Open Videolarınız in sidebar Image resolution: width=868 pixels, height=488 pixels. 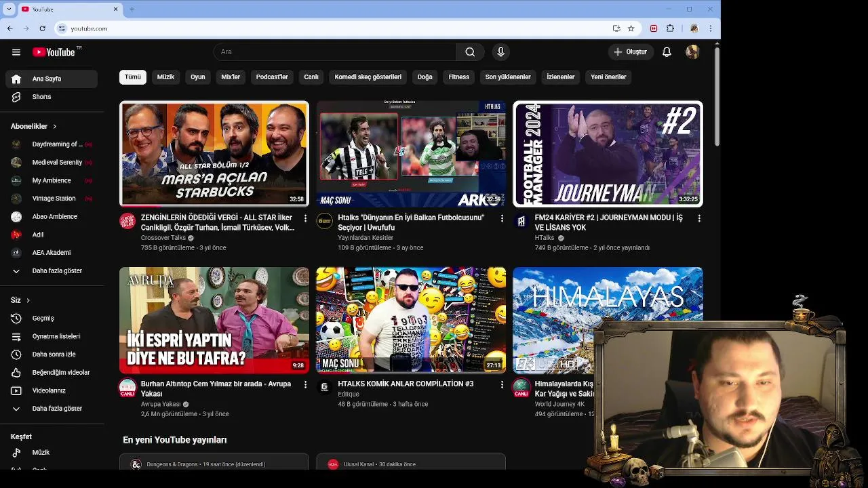pyautogui.click(x=52, y=391)
